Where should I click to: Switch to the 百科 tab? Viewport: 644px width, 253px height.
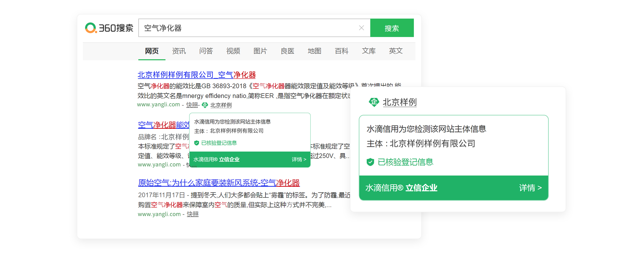[x=341, y=51]
